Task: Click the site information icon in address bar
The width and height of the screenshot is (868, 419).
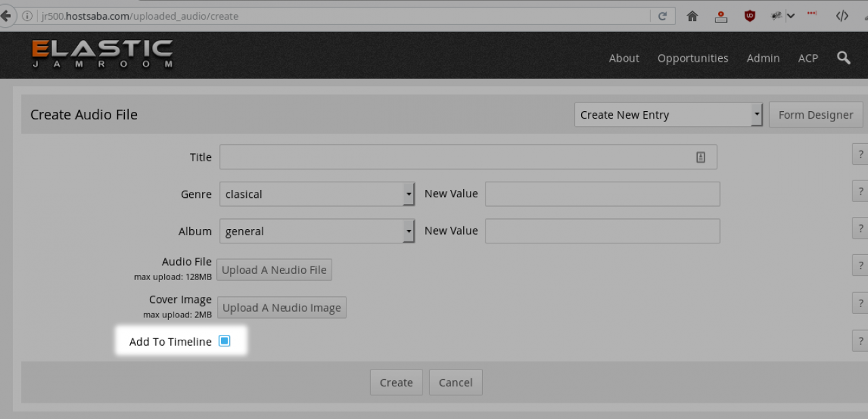Action: (28, 16)
